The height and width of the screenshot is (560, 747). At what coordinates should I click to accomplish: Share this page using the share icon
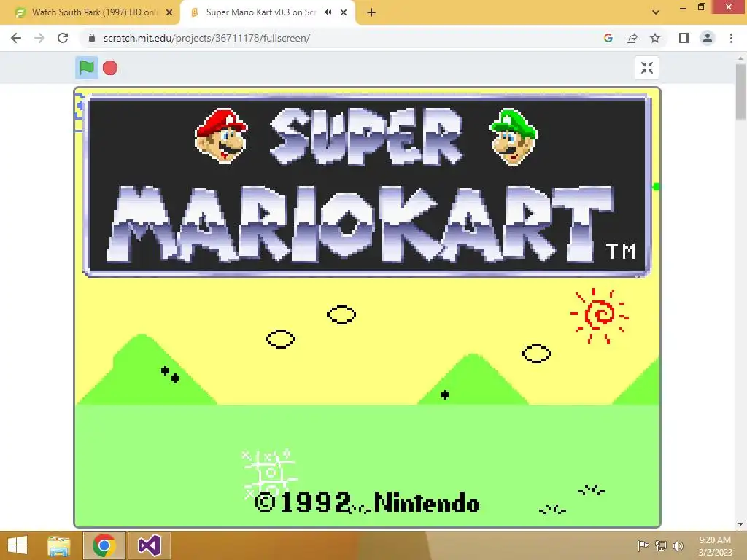tap(632, 38)
